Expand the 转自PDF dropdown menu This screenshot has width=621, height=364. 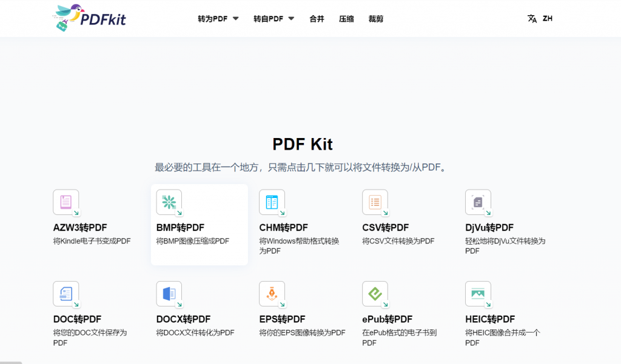coord(274,19)
